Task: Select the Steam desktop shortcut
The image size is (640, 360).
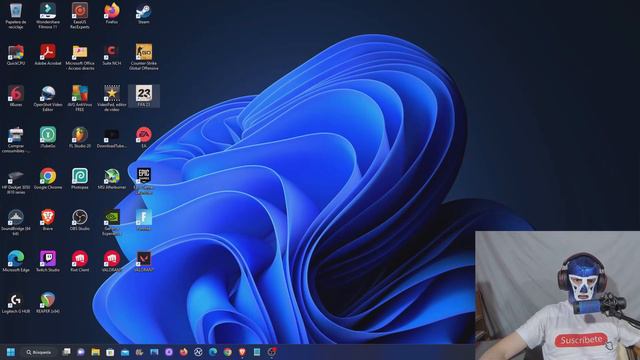Action: tap(144, 13)
